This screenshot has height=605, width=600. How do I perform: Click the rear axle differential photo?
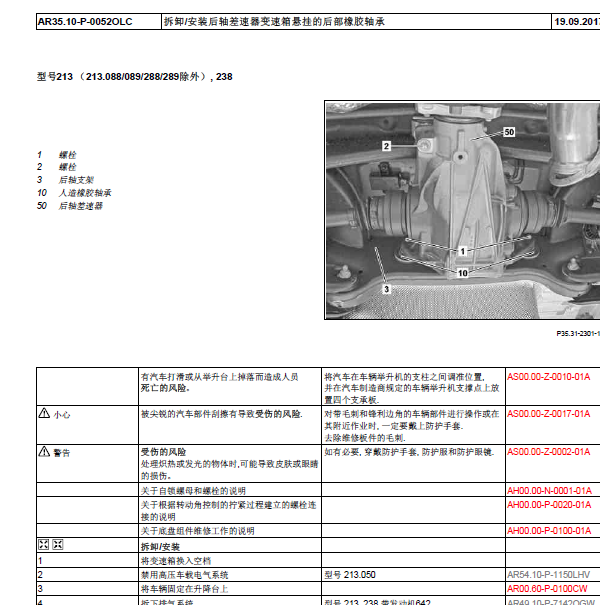coord(462,210)
